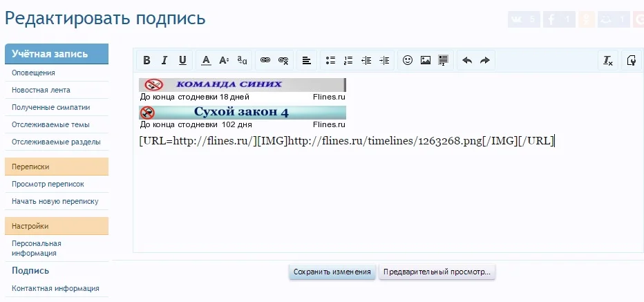Open the font color picker
This screenshot has width=644, height=302.
(x=206, y=60)
